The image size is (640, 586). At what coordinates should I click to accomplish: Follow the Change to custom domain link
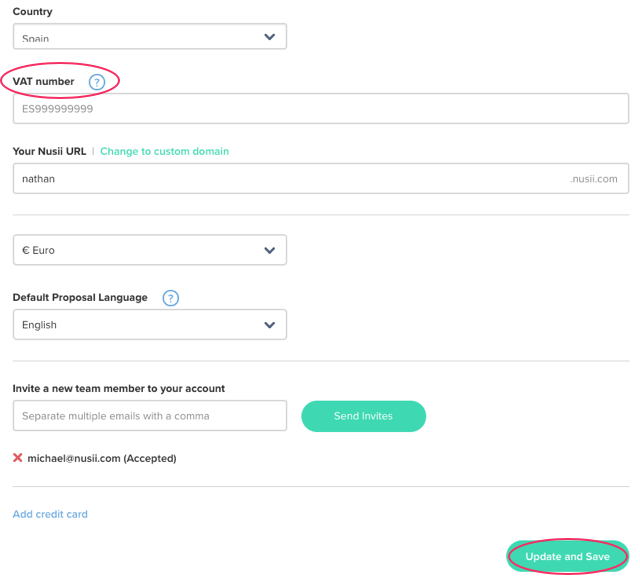coord(164,152)
